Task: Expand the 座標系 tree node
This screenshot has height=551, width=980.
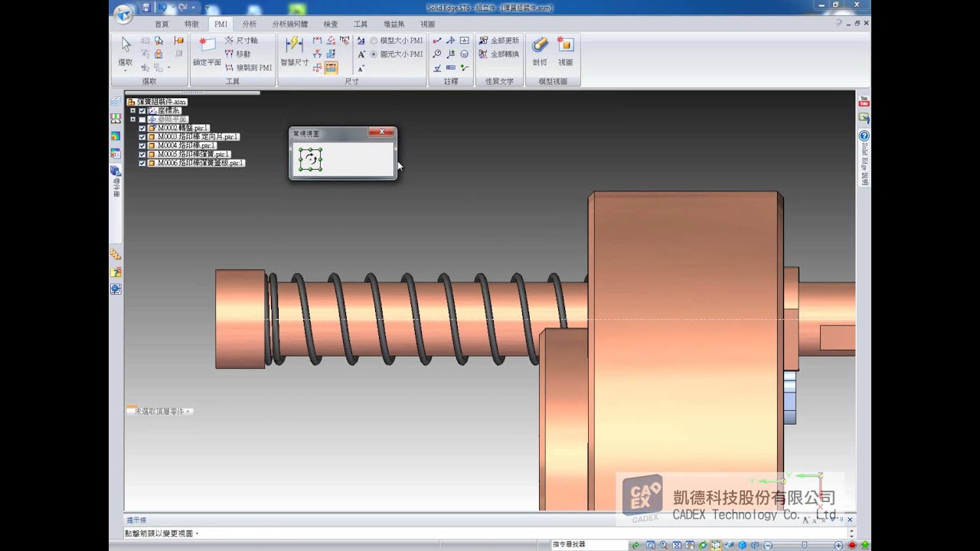Action: [132, 111]
